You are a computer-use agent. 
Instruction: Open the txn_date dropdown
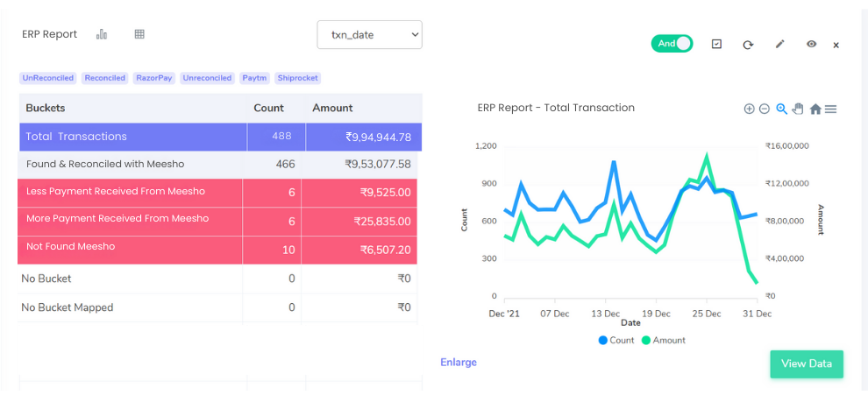pos(370,35)
